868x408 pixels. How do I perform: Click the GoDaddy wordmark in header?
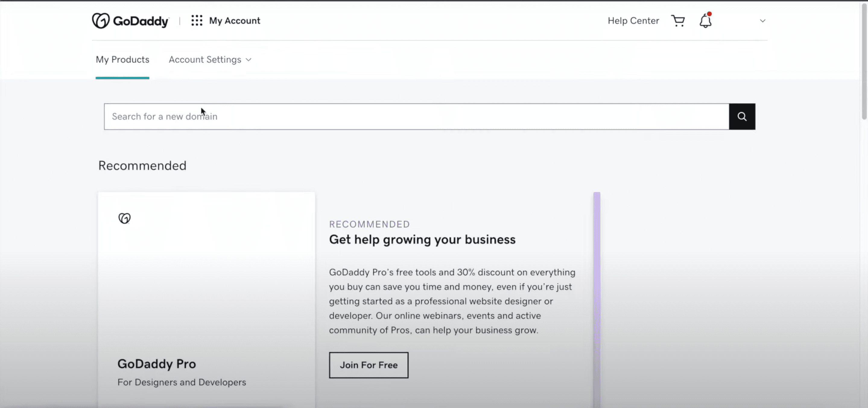pos(141,21)
